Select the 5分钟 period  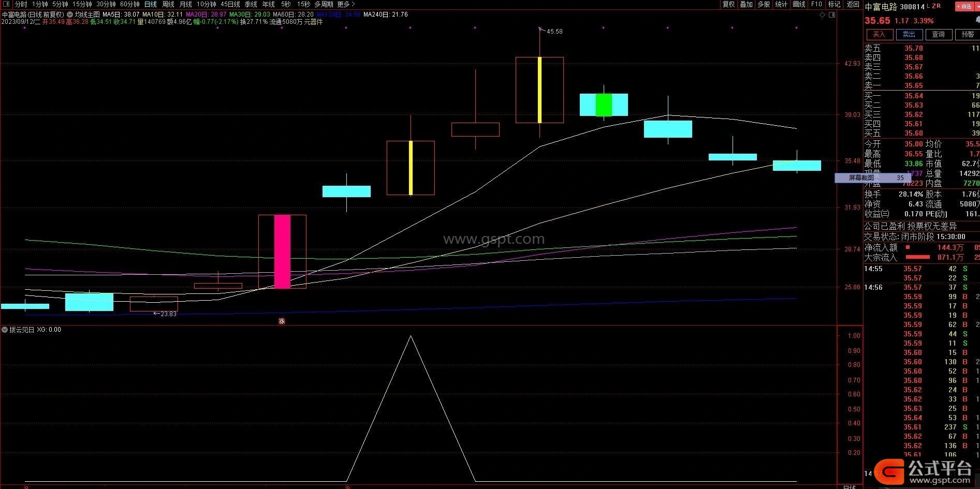[60, 4]
